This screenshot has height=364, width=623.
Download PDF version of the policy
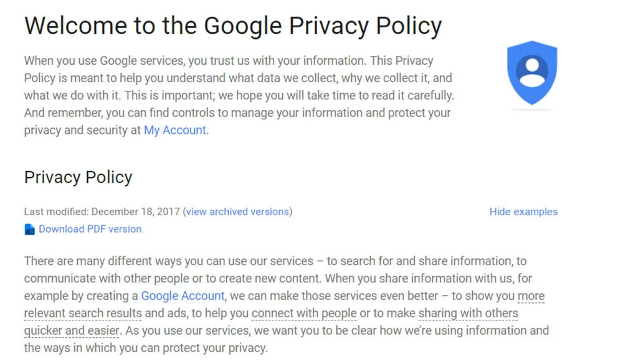90,229
